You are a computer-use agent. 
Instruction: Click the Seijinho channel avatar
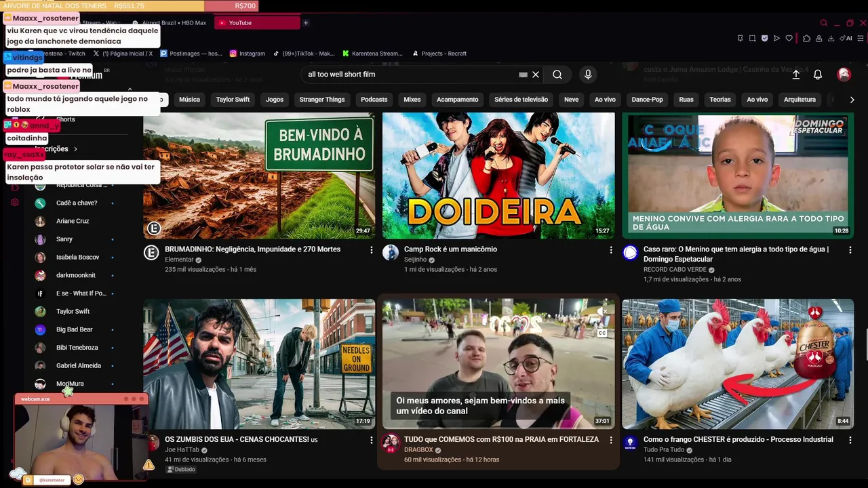(x=391, y=253)
